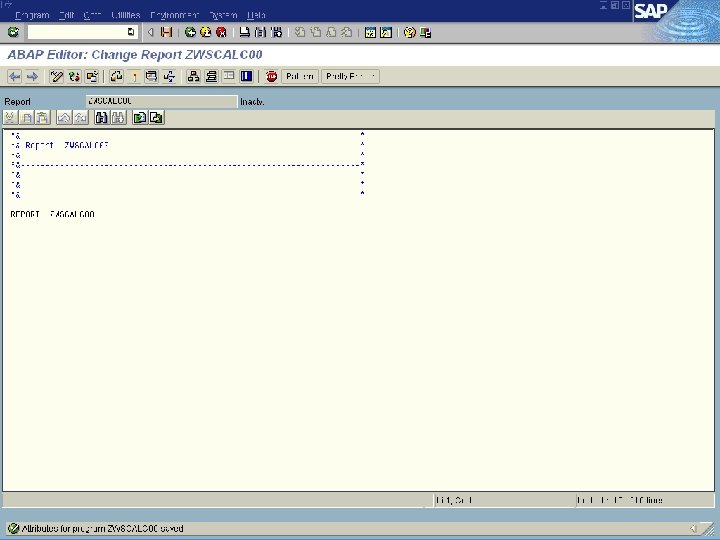This screenshot has height=540, width=720.
Task: Run the syntax Check icon
Action: 117,76
